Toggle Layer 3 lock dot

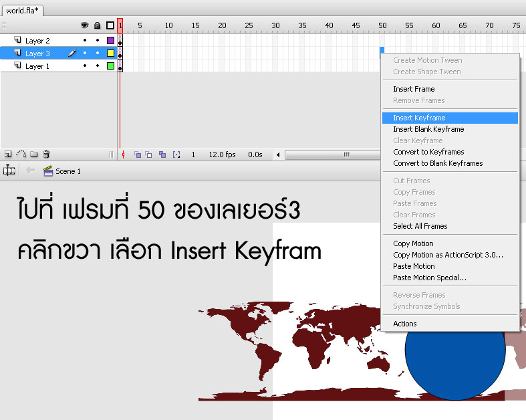tap(98, 53)
